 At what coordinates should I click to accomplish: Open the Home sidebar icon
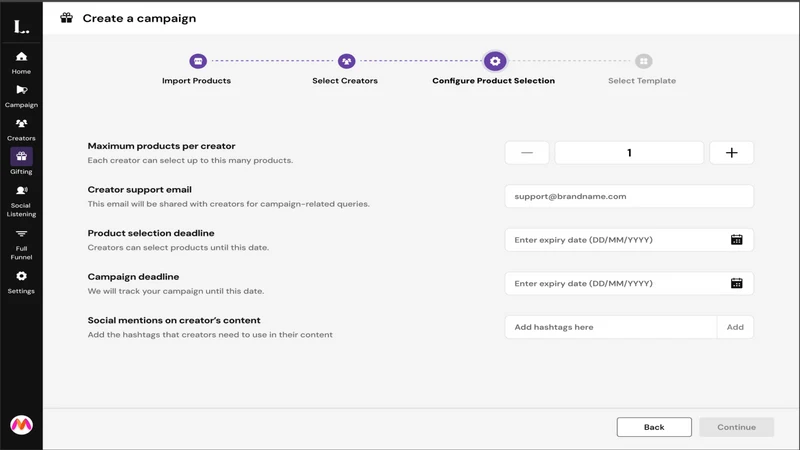[x=21, y=57]
